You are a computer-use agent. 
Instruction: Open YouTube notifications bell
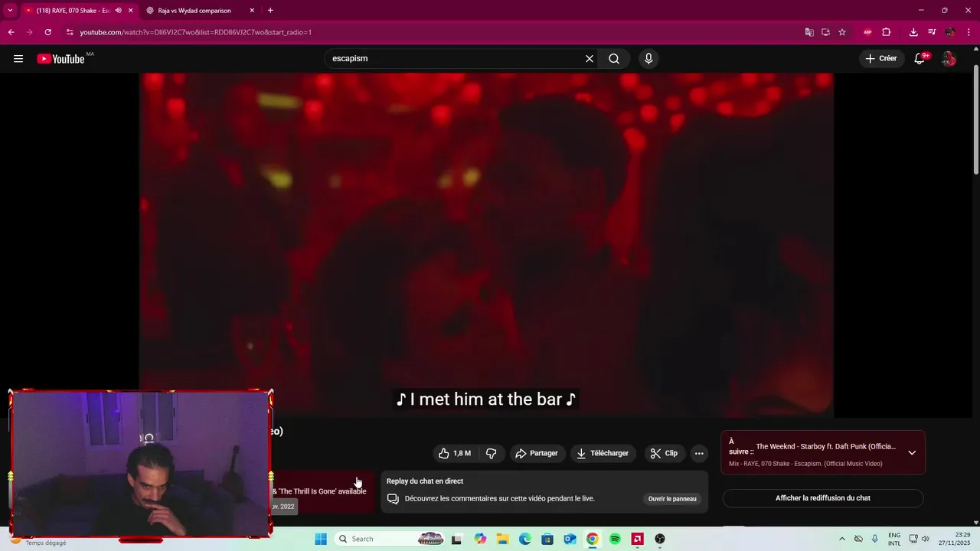920,59
